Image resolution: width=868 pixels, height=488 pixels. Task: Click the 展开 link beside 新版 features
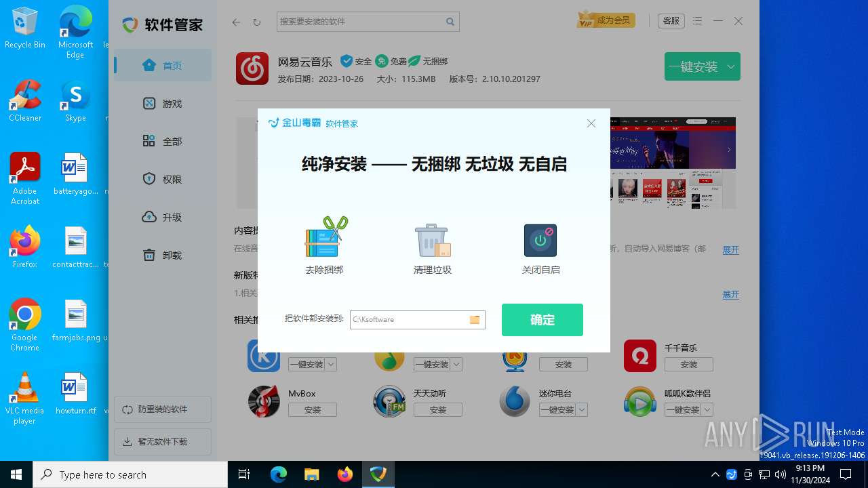730,295
